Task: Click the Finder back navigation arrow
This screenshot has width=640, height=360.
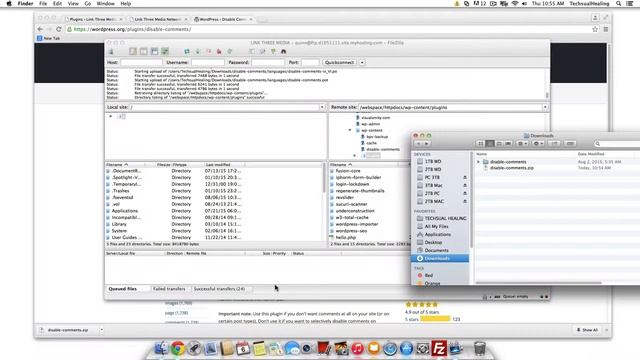Action: 418,143
